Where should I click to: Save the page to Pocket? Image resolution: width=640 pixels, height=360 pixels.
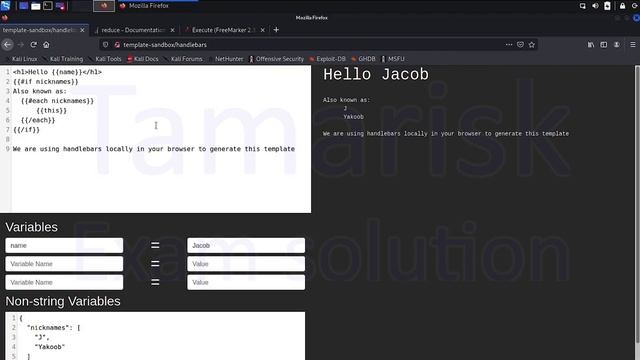[x=520, y=45]
